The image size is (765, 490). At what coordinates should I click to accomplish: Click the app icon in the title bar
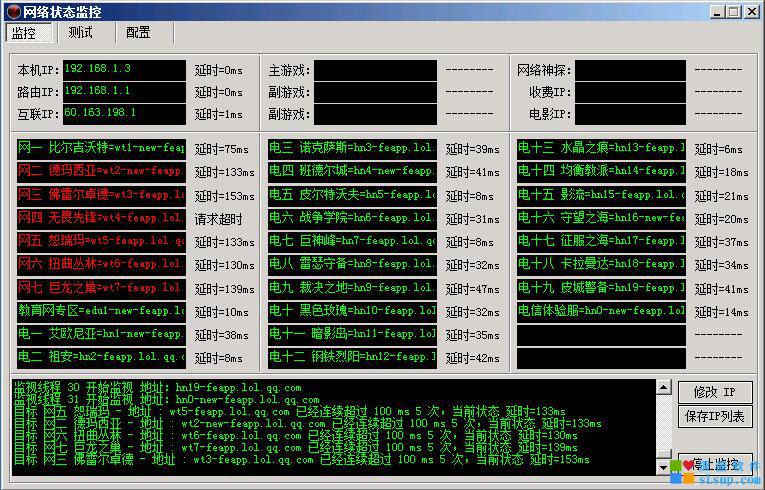(x=10, y=12)
